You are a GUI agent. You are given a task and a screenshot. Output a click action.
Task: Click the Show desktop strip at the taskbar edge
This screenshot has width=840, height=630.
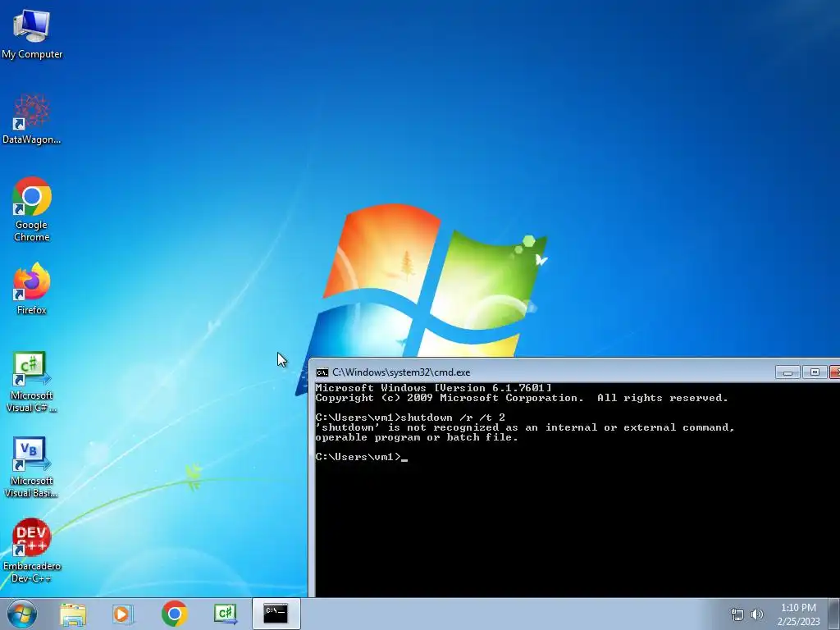(834, 614)
